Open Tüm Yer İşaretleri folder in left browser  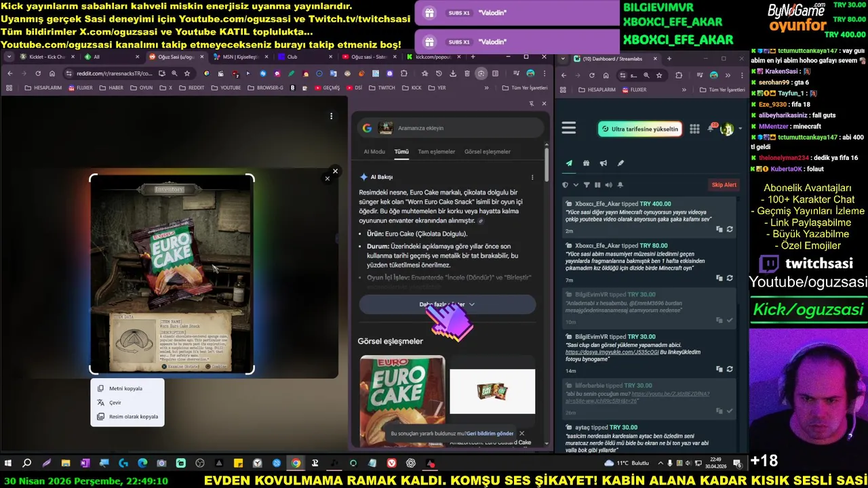coord(524,88)
